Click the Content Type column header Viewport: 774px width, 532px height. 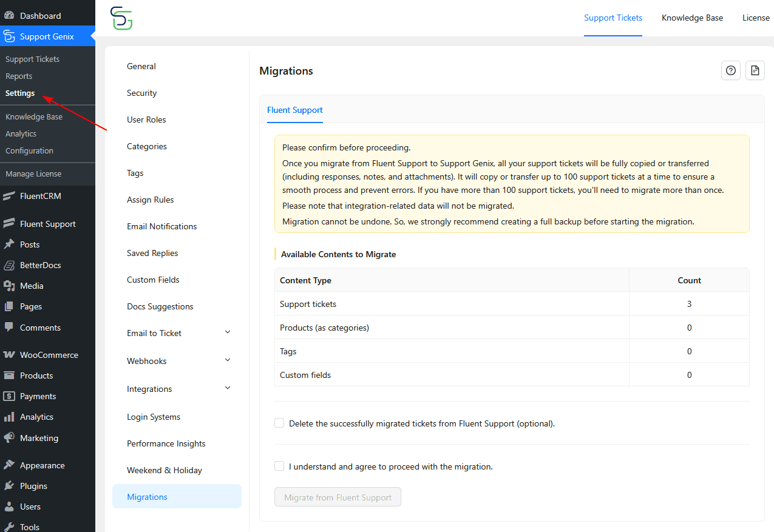click(452, 280)
